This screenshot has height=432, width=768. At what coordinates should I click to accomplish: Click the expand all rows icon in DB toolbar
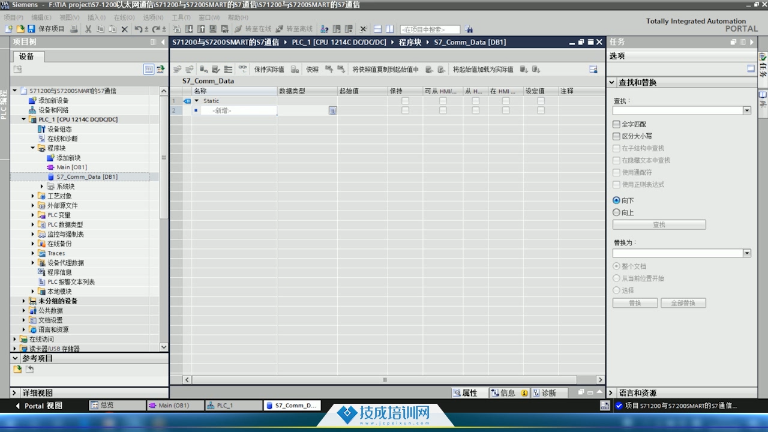click(228, 70)
